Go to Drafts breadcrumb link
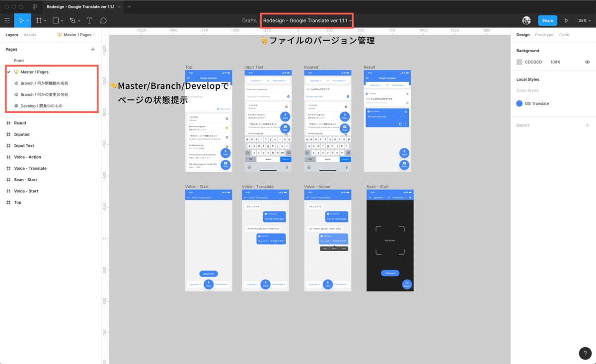The image size is (596, 364). point(249,20)
